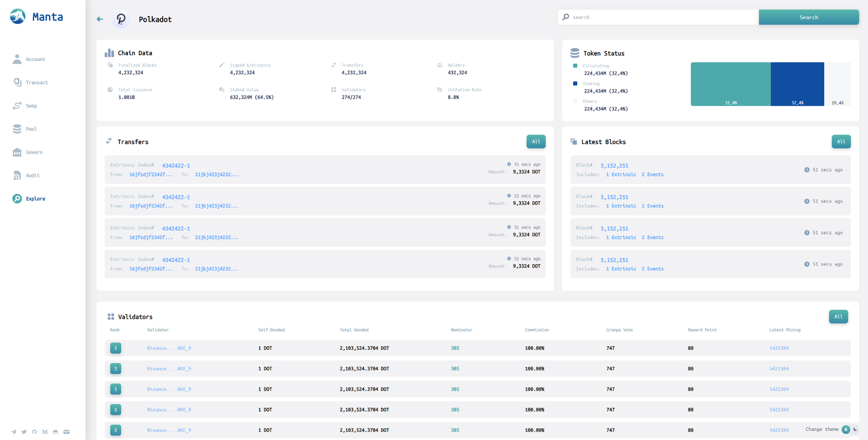
Task: Click the Holders value 432,324
Action: click(457, 73)
